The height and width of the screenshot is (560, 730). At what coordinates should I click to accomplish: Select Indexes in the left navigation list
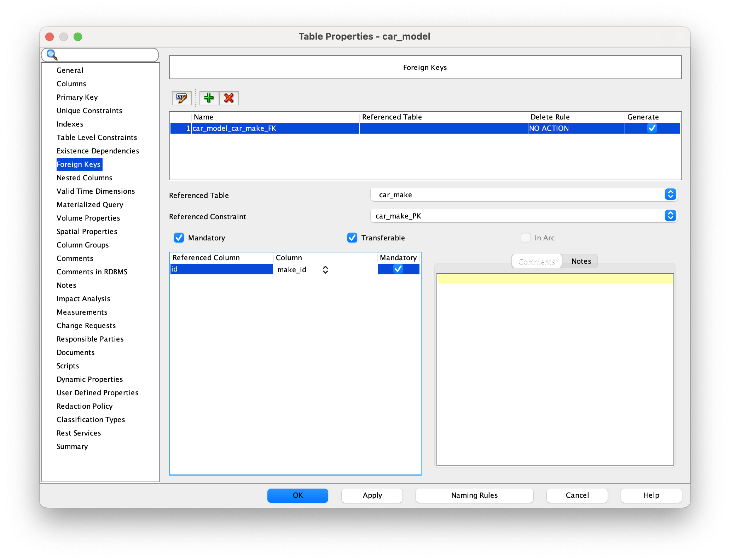pyautogui.click(x=70, y=124)
